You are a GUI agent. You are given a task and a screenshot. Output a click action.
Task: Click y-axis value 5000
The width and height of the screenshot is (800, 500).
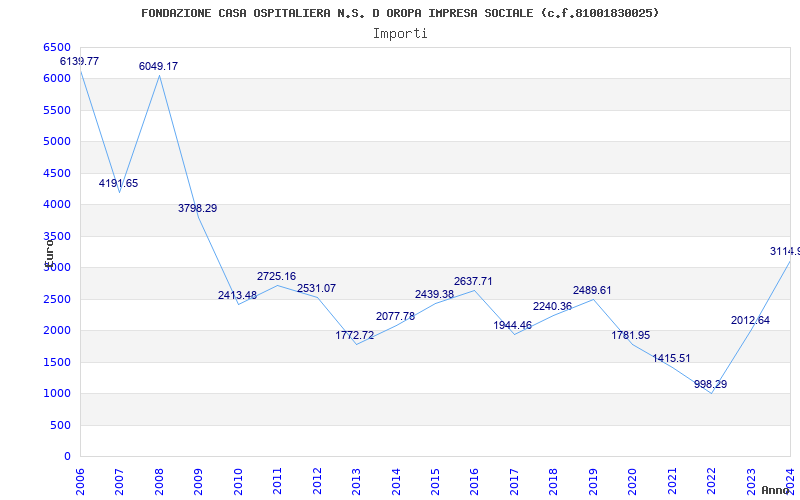pyautogui.click(x=57, y=141)
